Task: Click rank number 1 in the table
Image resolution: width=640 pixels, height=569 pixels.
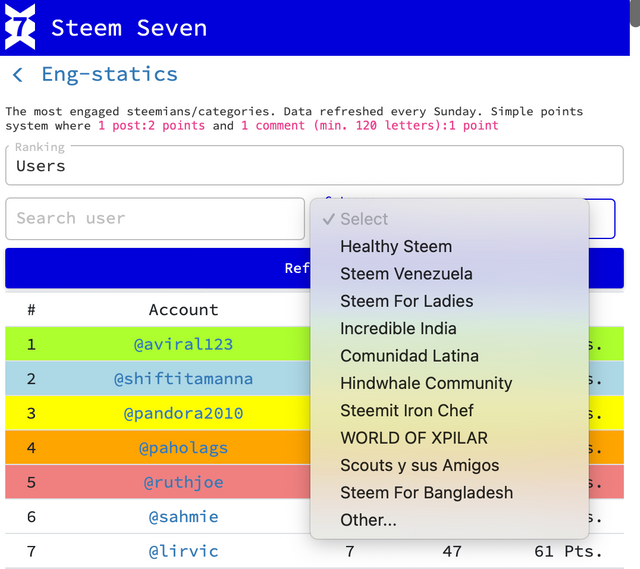Action: tap(31, 345)
